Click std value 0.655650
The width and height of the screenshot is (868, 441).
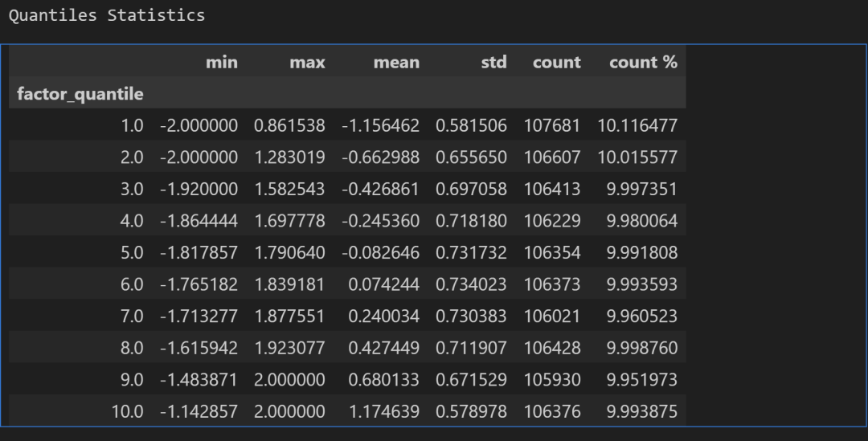(471, 157)
